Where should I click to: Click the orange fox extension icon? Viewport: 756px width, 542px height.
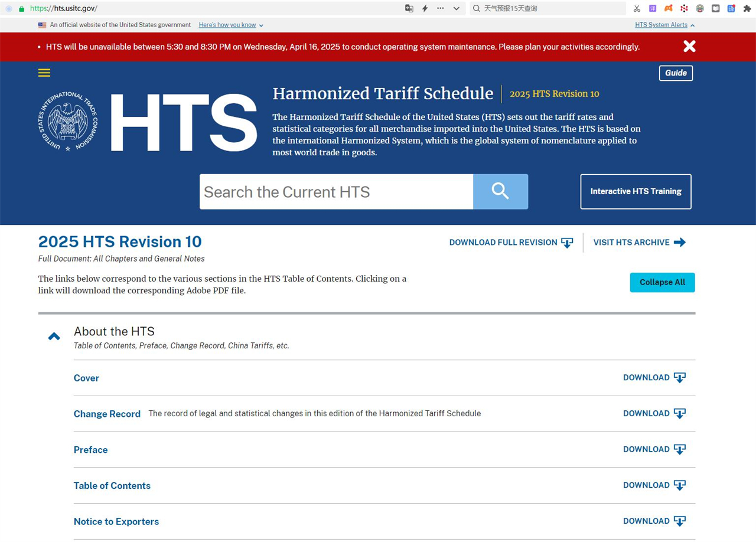coord(669,8)
